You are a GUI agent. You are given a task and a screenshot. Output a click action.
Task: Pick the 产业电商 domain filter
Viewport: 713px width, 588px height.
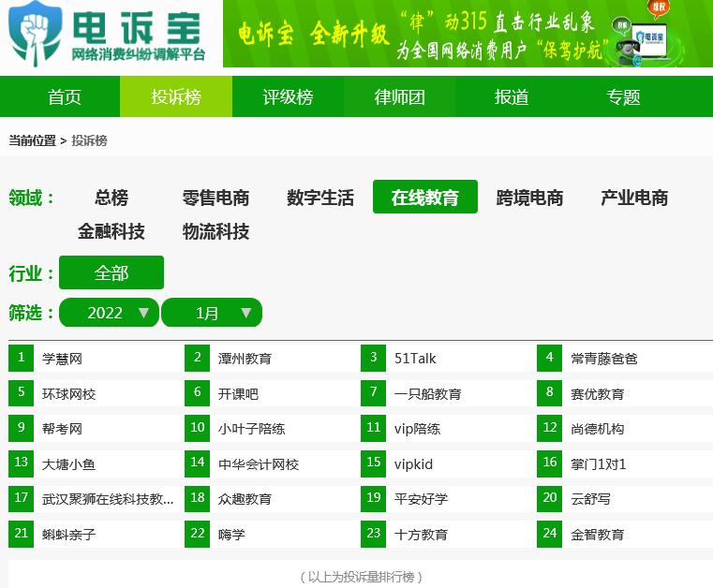634,198
